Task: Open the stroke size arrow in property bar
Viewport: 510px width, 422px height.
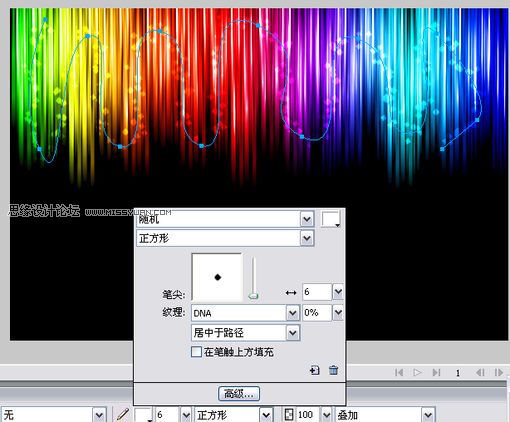Action: pos(186,415)
